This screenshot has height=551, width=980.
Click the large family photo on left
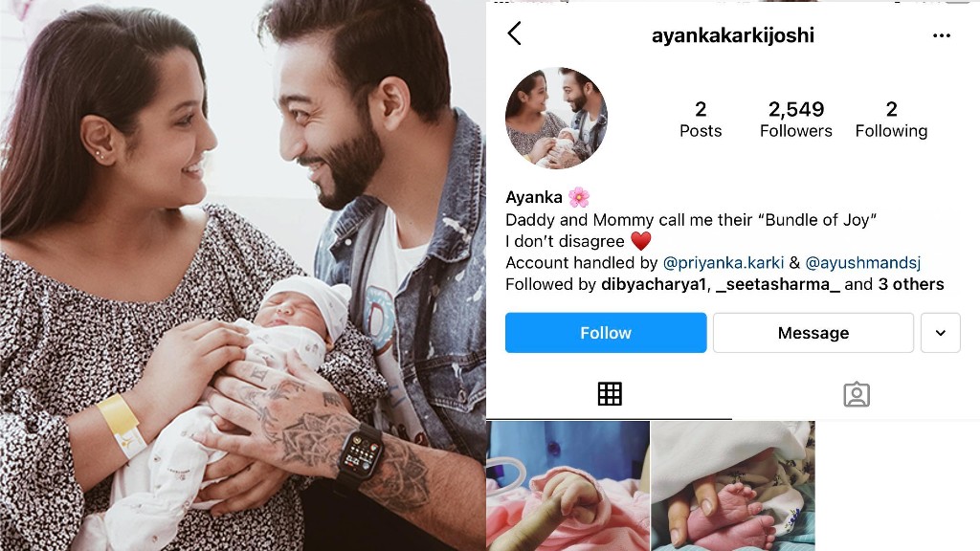pyautogui.click(x=242, y=275)
